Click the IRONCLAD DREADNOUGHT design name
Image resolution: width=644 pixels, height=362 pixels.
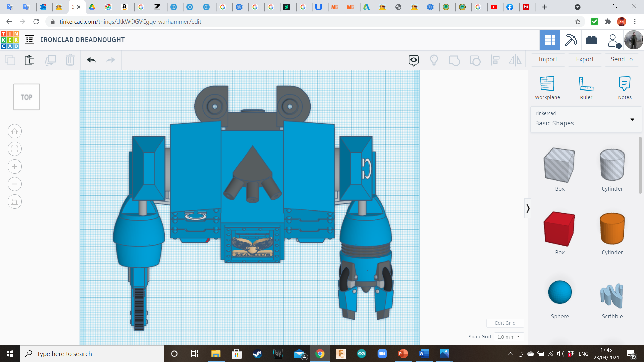point(83,39)
